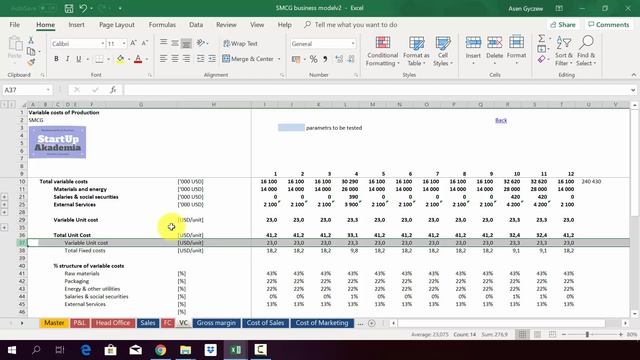Toggle center horizontal alignment
Viewport: 640px width, 360px height.
(175, 59)
